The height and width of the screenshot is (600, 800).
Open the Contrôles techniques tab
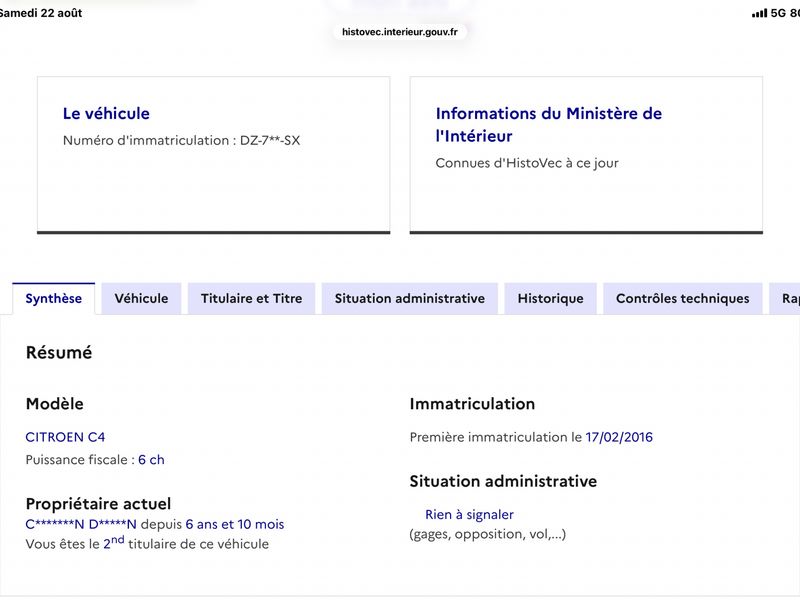pos(683,298)
